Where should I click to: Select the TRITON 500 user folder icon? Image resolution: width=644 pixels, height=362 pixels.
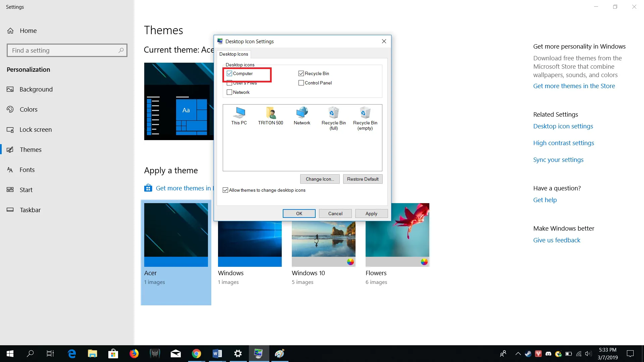270,116
